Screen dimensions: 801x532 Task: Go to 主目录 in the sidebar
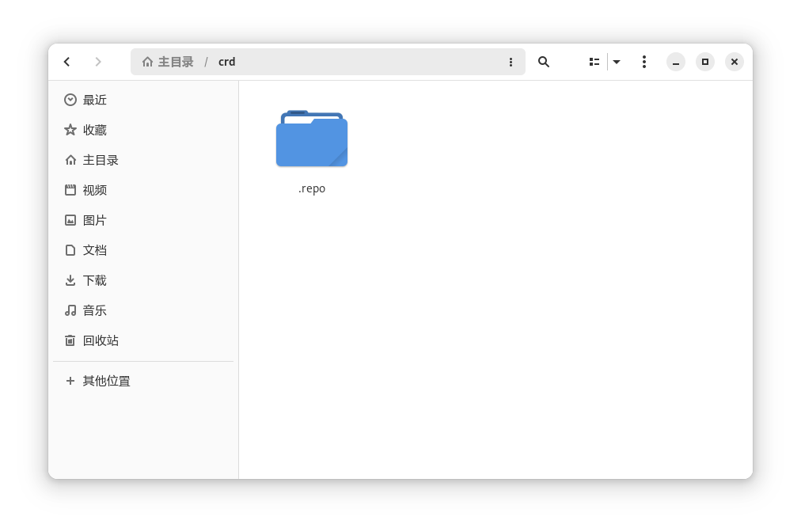[143, 160]
